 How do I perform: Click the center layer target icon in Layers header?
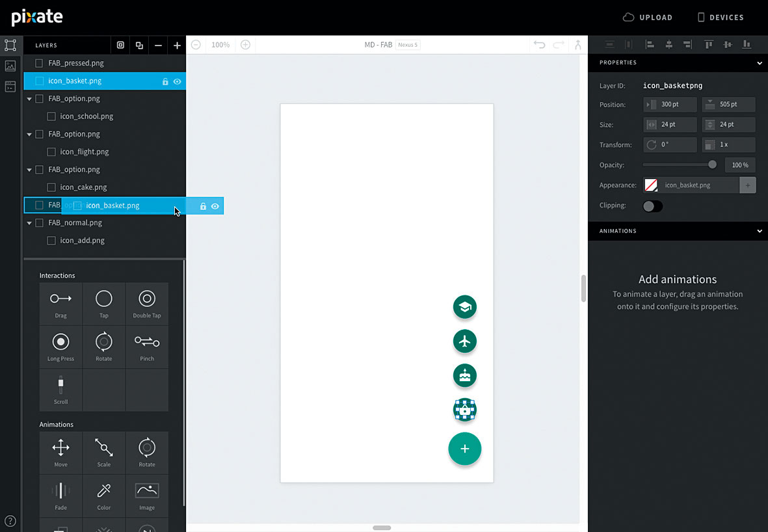pyautogui.click(x=120, y=45)
